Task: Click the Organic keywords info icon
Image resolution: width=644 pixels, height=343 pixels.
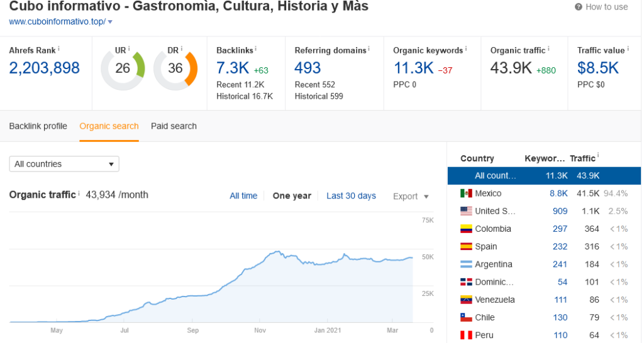Action: [x=466, y=49]
